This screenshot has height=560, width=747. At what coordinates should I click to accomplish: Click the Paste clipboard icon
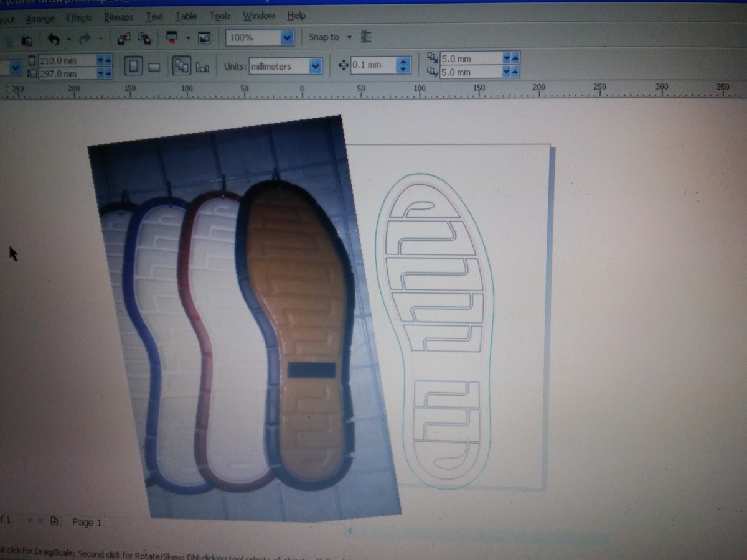coord(27,40)
